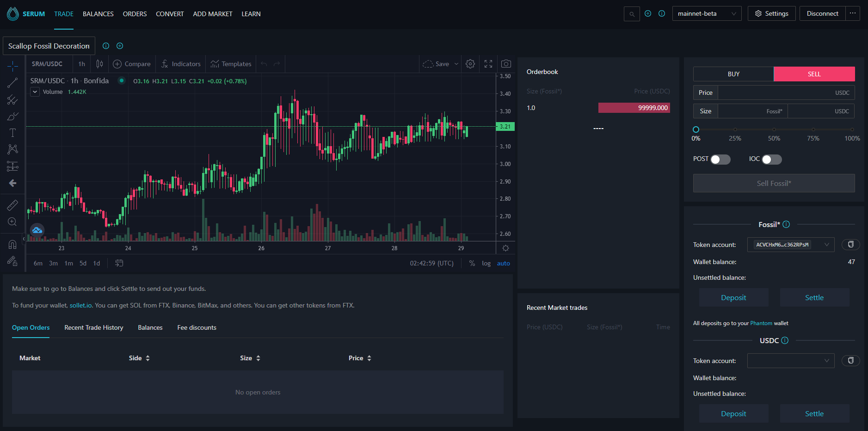
Task: Open Scallop Fossil Decoration market selector
Action: [x=49, y=46]
